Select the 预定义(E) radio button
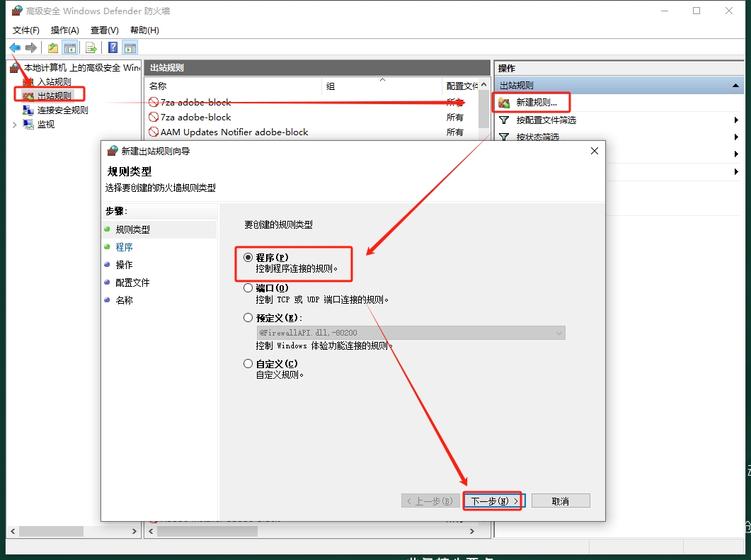The image size is (751, 560). (x=248, y=318)
